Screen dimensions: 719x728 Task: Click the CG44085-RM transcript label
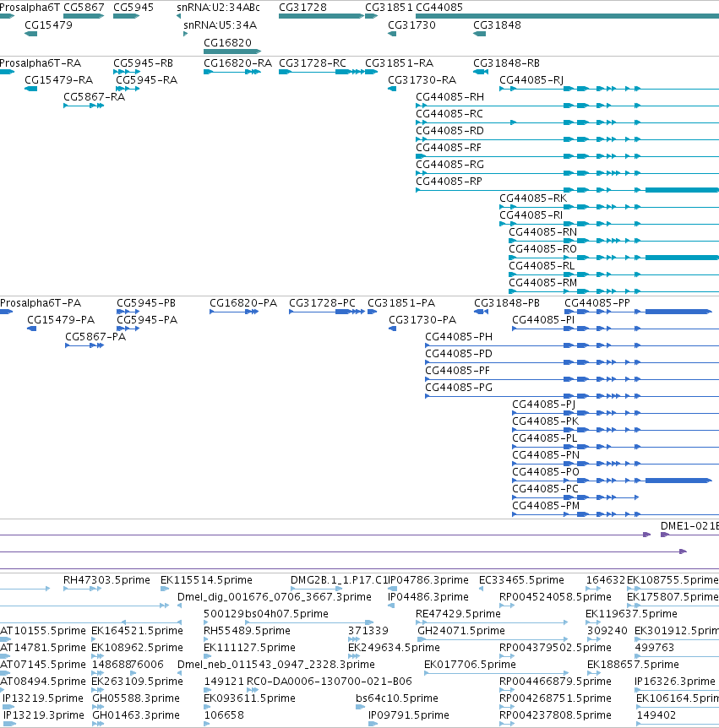coord(543,283)
